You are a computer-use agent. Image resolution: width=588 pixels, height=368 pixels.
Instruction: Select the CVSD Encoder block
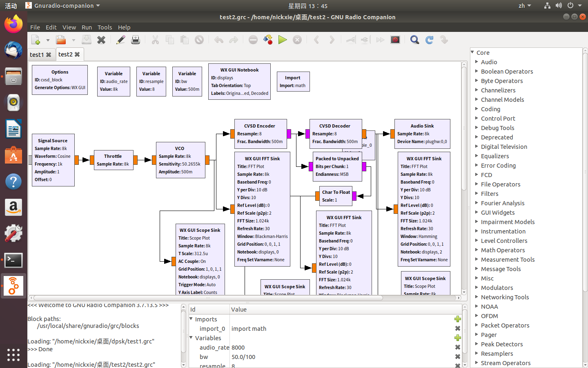(x=261, y=134)
